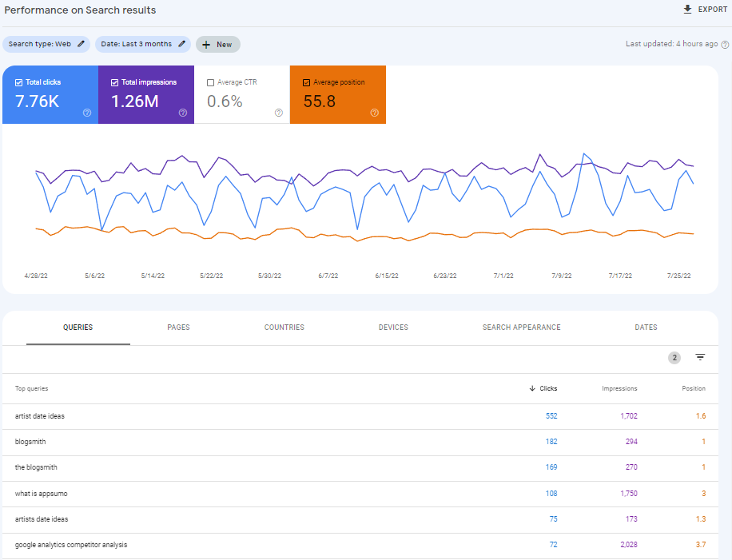The height and width of the screenshot is (560, 732).
Task: Switch to the Countries tab
Action: click(284, 328)
